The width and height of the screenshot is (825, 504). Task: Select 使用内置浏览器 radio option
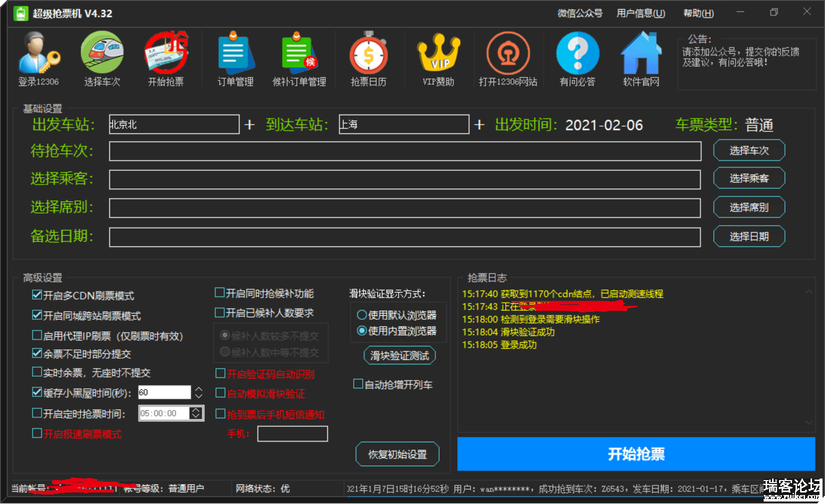click(x=362, y=330)
